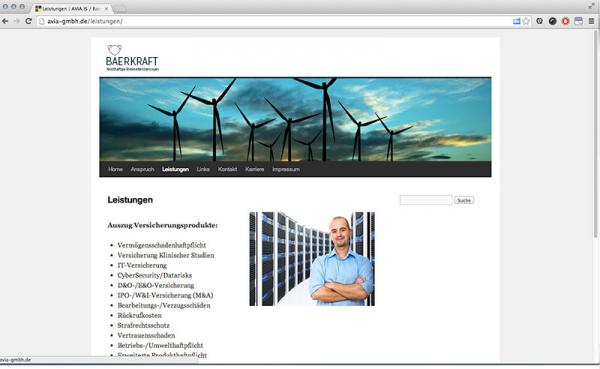Click the red circular extension icon
600x369 pixels.
click(x=566, y=21)
